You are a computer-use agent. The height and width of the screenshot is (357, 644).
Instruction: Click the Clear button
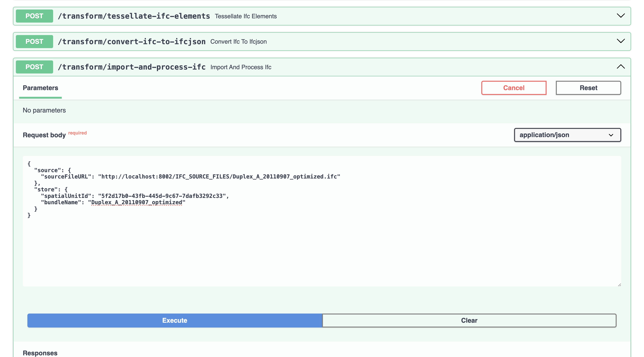pyautogui.click(x=469, y=320)
